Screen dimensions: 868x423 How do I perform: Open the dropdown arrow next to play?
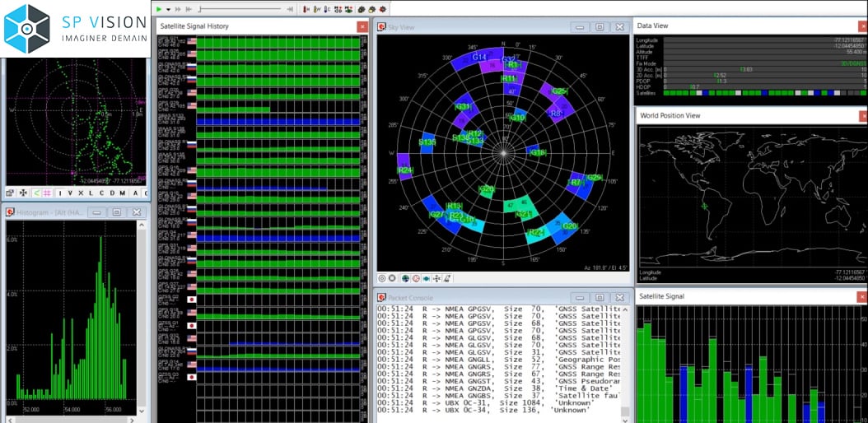pyautogui.click(x=168, y=9)
